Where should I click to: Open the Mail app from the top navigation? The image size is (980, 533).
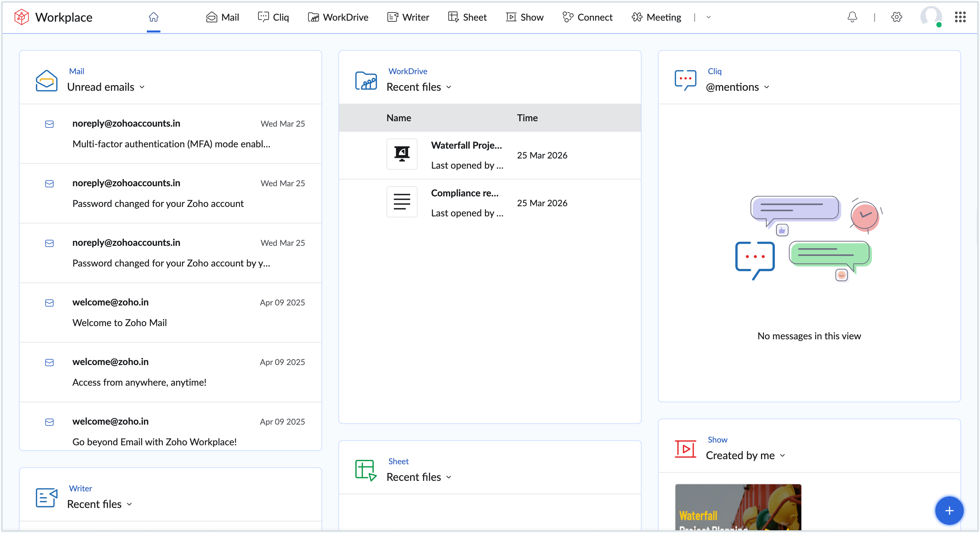223,17
